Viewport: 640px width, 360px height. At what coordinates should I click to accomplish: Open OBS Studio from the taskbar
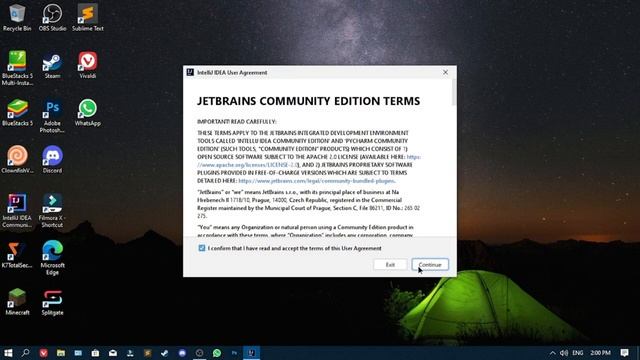click(199, 353)
